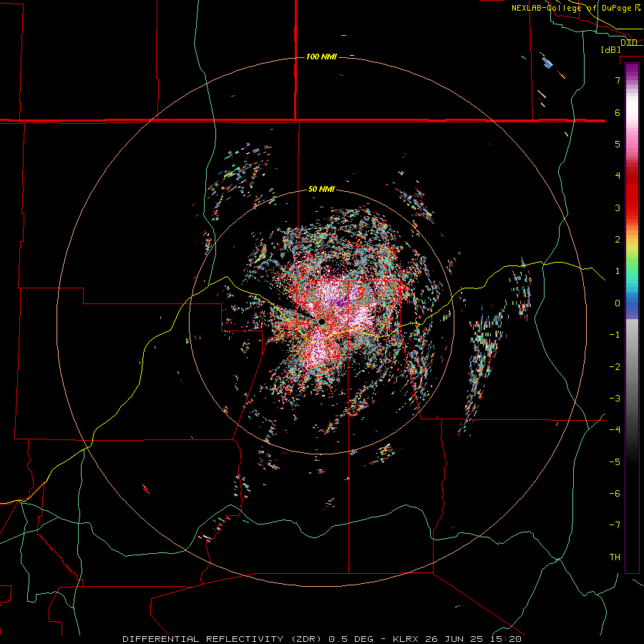
Task: Click the "26 JUN 25" date in caption
Action: (x=454, y=639)
